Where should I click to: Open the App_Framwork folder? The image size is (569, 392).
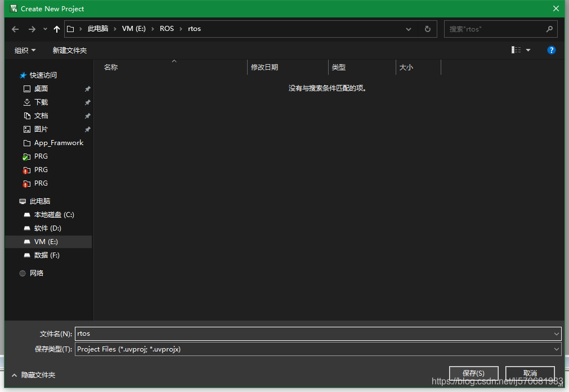click(59, 143)
